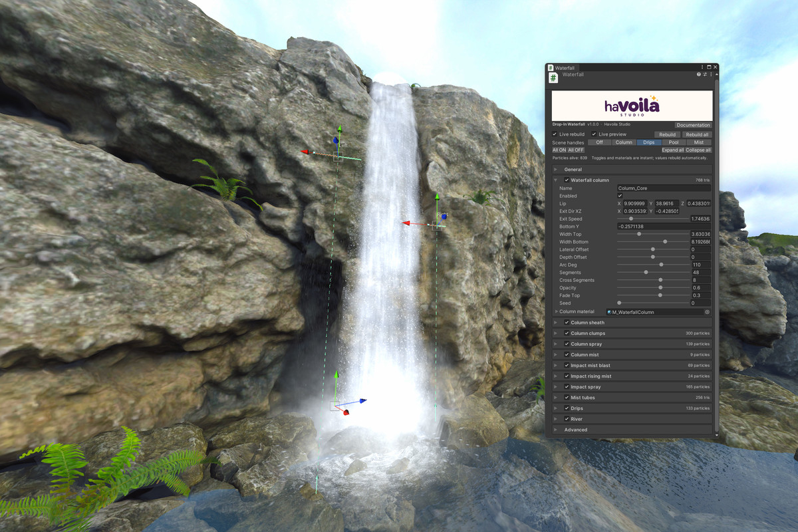Set Scene handles to Off

[599, 142]
